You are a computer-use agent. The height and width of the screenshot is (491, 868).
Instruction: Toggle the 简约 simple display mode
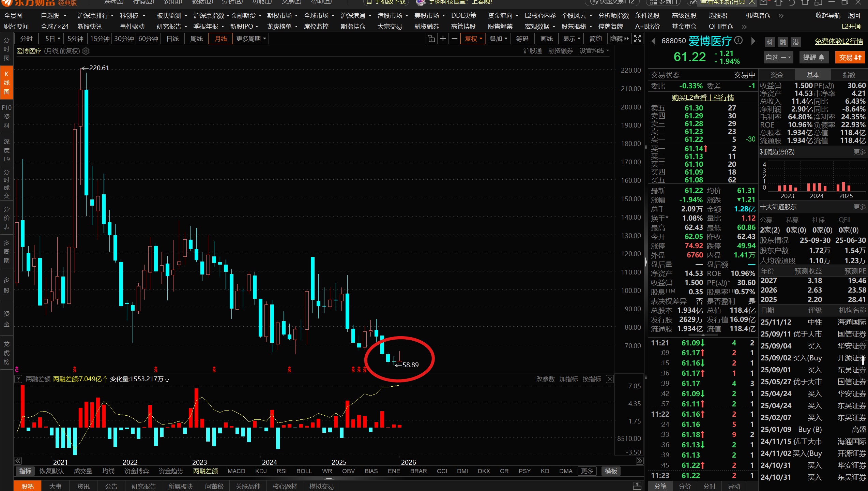pyautogui.click(x=596, y=39)
